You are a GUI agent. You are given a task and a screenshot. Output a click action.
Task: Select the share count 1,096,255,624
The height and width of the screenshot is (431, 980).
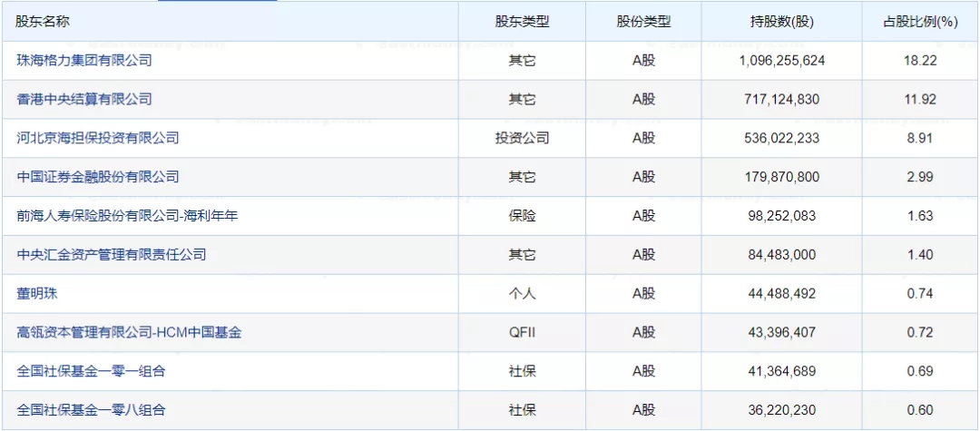coord(782,61)
